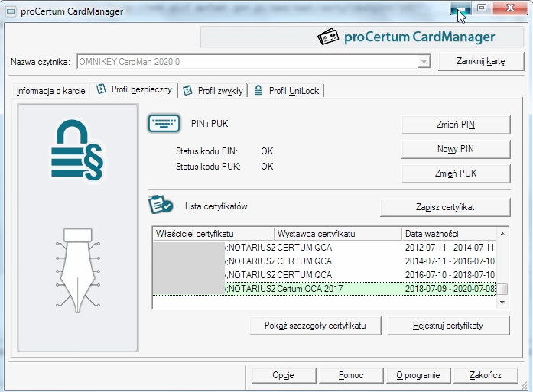Screen dimensions: 533x392
Task: Click Zakończ to exit
Action: [486, 375]
